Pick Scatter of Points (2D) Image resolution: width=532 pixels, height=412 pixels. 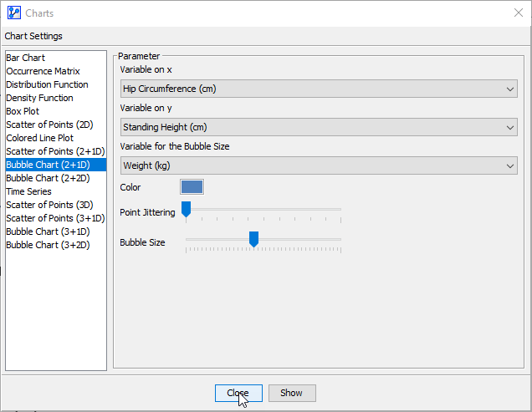point(49,125)
